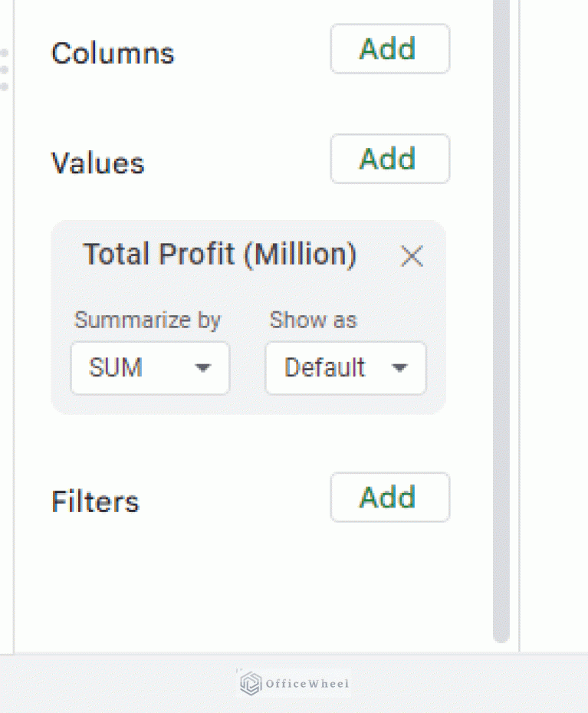Select the Filters section label

point(94,501)
